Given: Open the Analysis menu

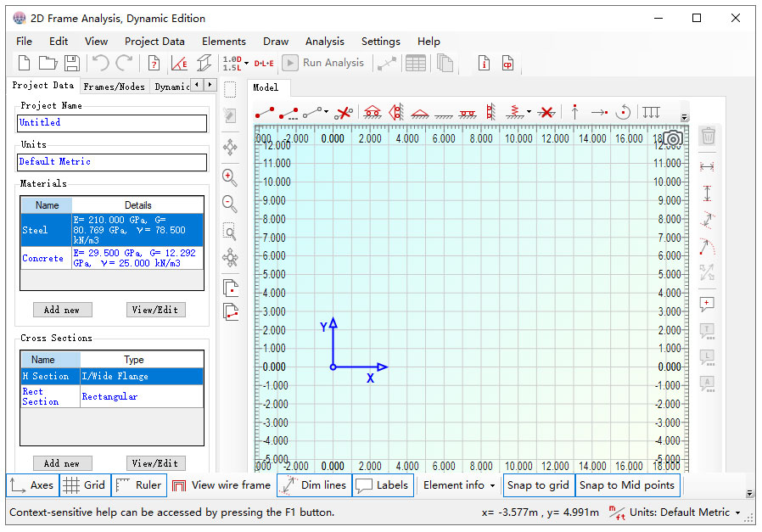Looking at the screenshot, I should pos(325,42).
